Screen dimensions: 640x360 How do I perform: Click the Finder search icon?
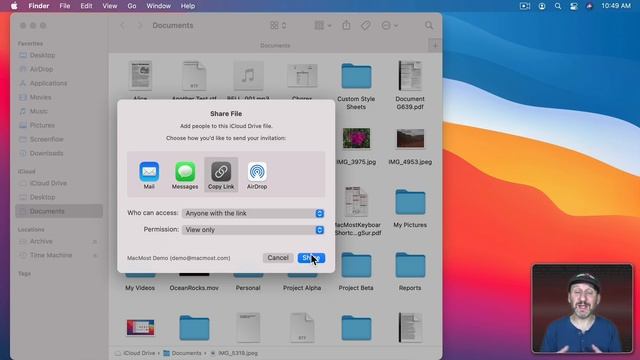coord(429,25)
